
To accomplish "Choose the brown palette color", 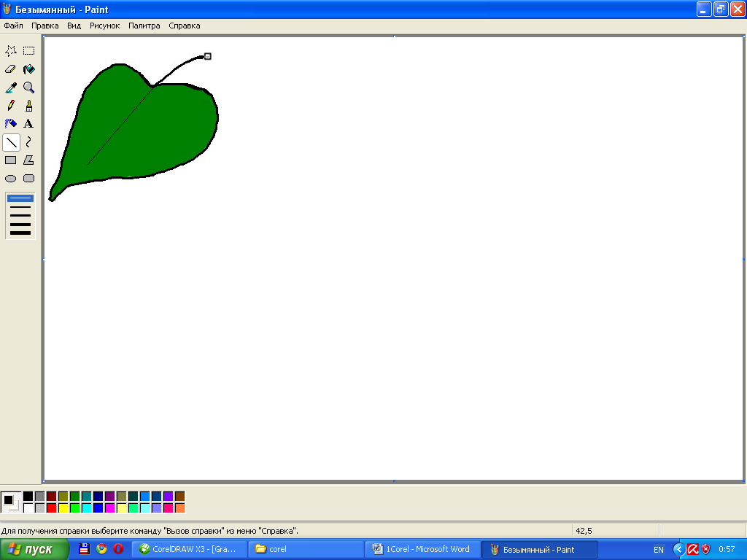I will point(179,496).
